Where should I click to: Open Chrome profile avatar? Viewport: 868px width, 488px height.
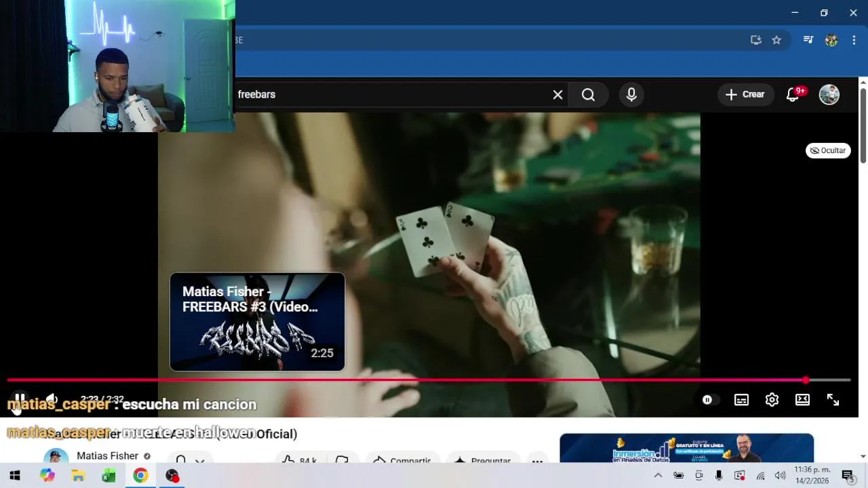(x=831, y=40)
